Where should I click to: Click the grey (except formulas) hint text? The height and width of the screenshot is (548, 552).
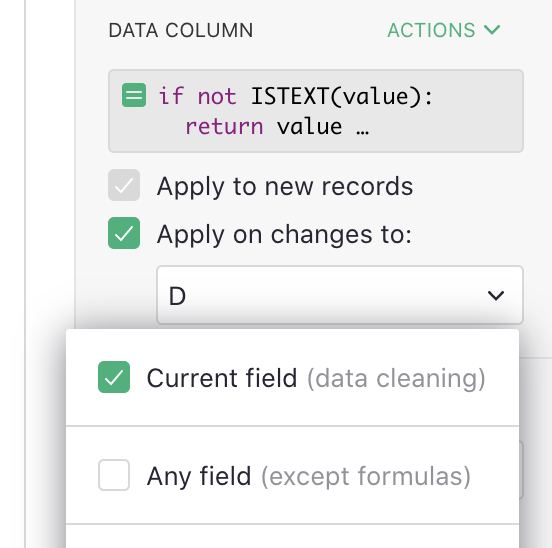365,476
